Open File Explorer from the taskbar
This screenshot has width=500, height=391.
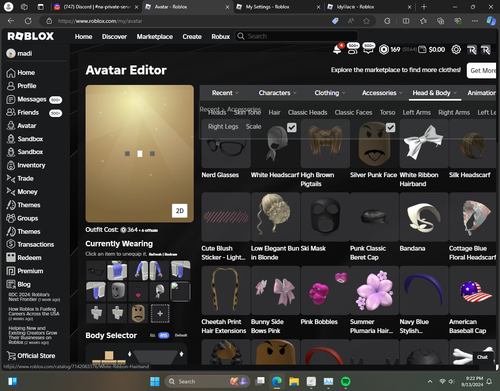[294, 381]
